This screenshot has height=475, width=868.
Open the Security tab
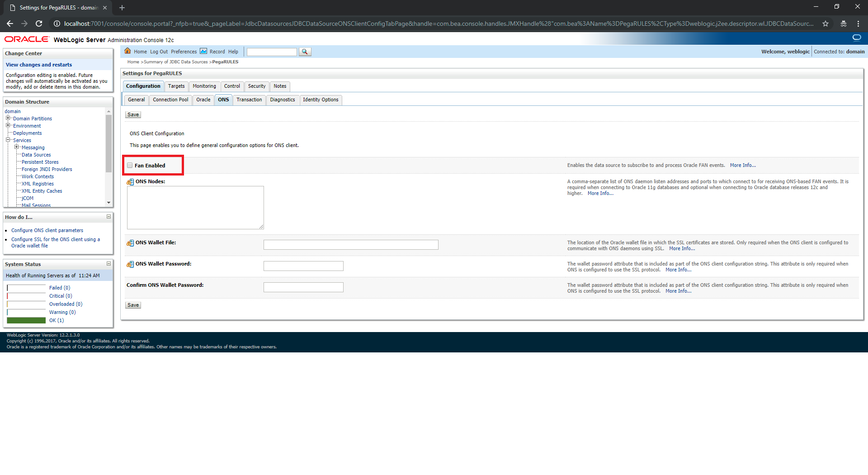257,86
